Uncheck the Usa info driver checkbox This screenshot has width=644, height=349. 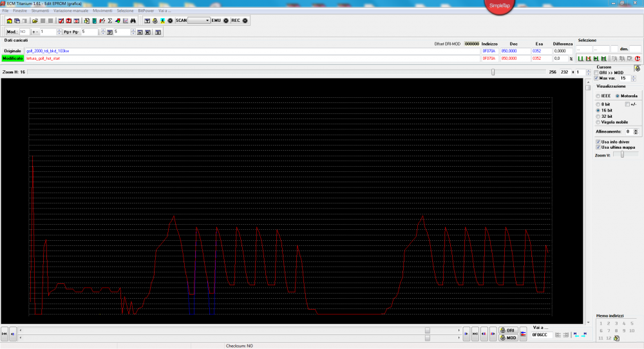[598, 141]
